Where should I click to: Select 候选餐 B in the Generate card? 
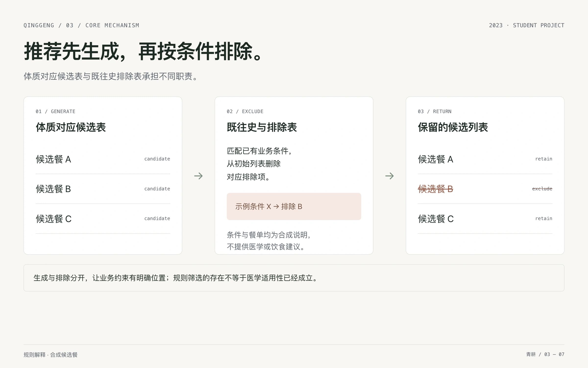tap(53, 189)
